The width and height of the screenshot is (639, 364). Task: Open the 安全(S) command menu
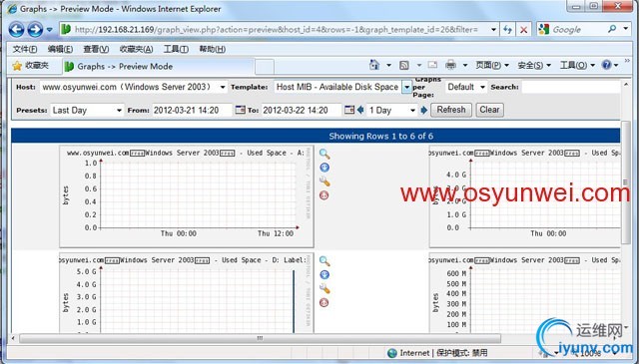click(534, 65)
